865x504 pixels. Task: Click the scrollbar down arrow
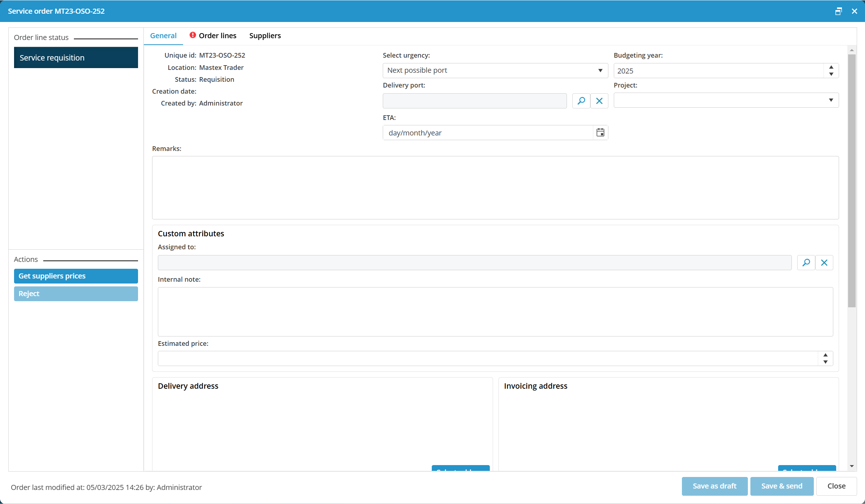tap(852, 466)
